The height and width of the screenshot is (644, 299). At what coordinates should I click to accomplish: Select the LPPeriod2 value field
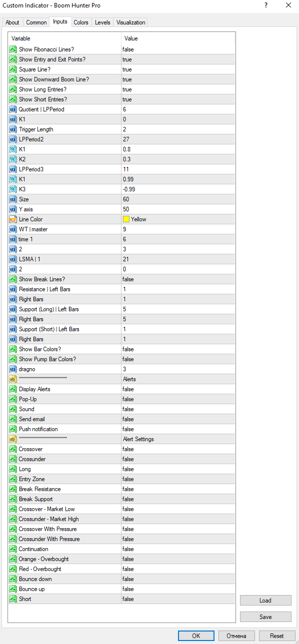pos(178,139)
